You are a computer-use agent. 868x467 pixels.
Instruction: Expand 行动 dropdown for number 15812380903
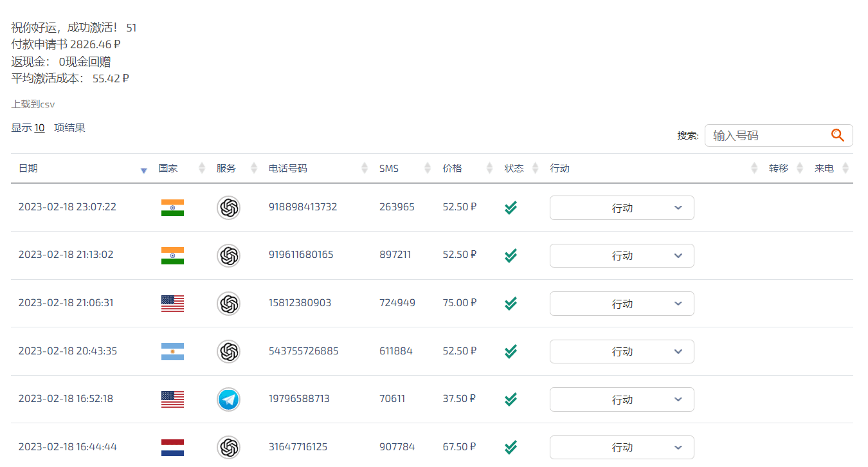tap(622, 304)
